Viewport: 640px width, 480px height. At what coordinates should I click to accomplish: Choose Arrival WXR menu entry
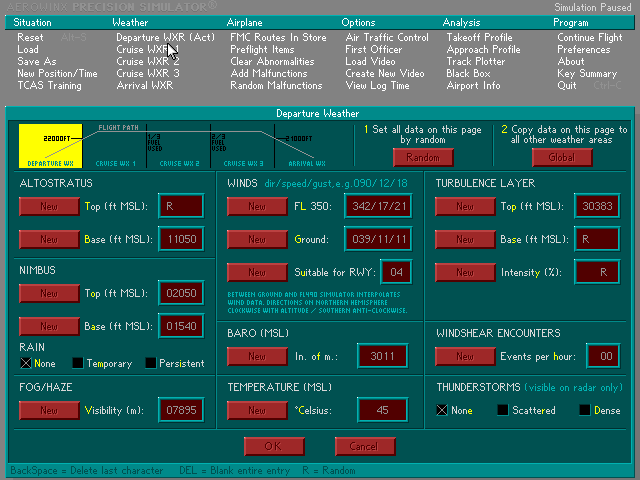click(144, 85)
